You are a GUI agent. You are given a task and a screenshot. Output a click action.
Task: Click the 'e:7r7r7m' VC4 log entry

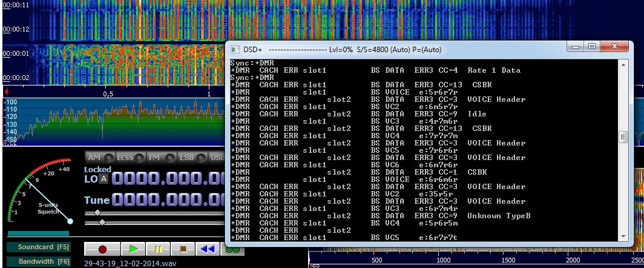click(344, 136)
